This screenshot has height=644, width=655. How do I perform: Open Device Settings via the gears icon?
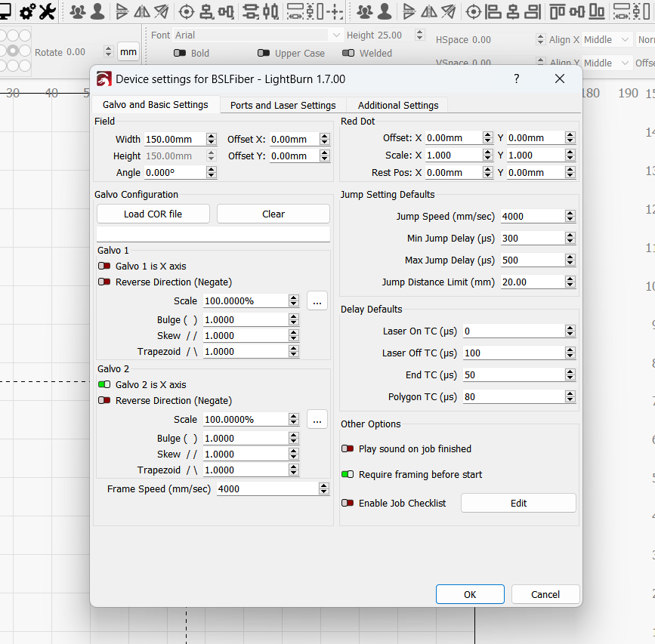pyautogui.click(x=27, y=11)
